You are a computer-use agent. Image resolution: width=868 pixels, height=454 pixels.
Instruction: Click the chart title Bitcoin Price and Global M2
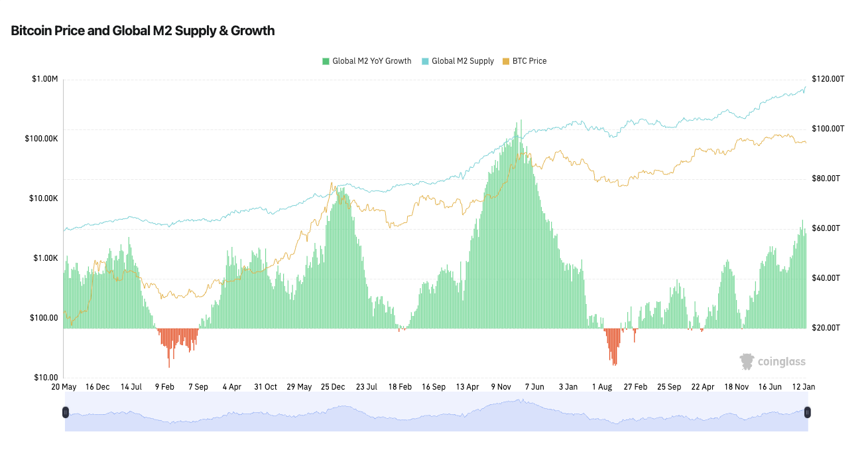141,31
